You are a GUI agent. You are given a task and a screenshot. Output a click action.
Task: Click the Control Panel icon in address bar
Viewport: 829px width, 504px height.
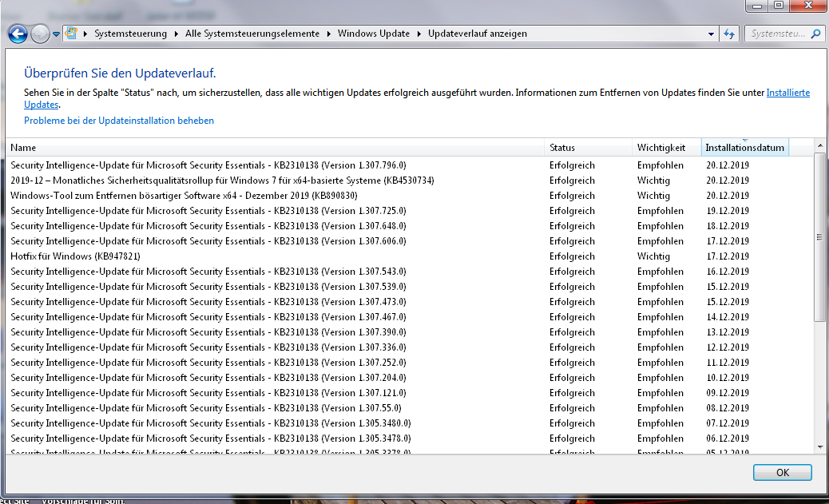point(71,34)
